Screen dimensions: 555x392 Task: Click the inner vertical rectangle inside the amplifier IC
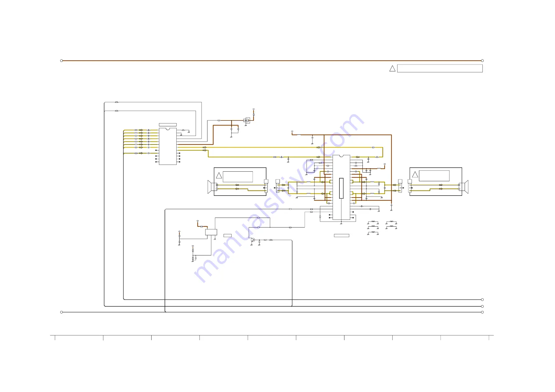click(x=341, y=188)
